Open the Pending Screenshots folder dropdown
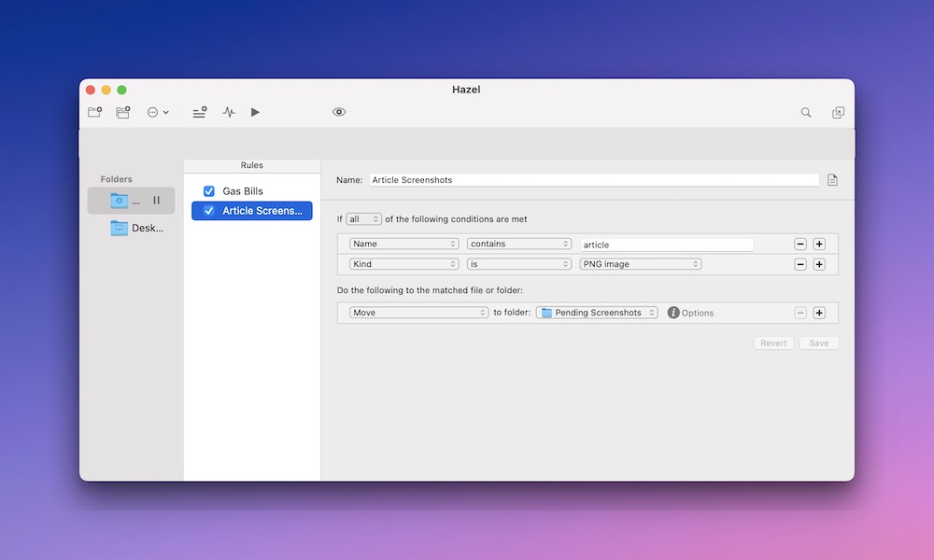This screenshot has height=560, width=934. (597, 313)
